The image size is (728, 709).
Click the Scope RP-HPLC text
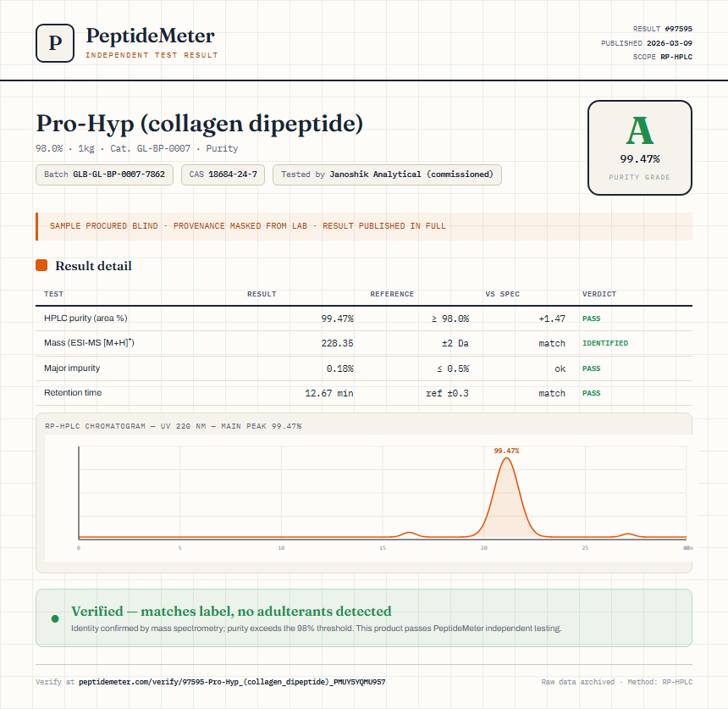pos(663,57)
